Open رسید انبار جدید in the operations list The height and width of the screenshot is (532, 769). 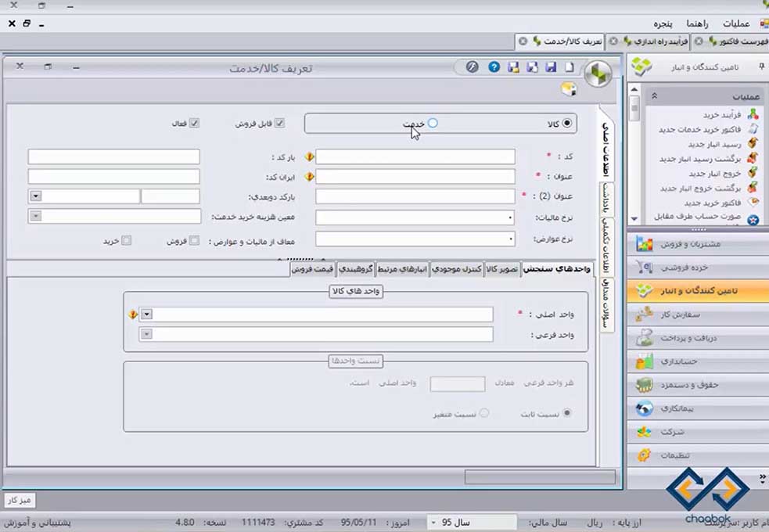point(712,144)
